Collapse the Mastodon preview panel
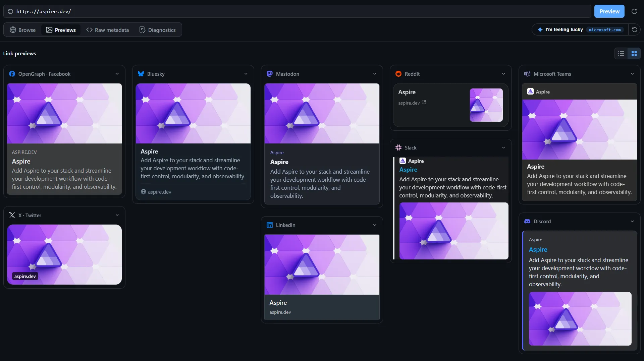Screen dimensions: 644x361 (375, 74)
